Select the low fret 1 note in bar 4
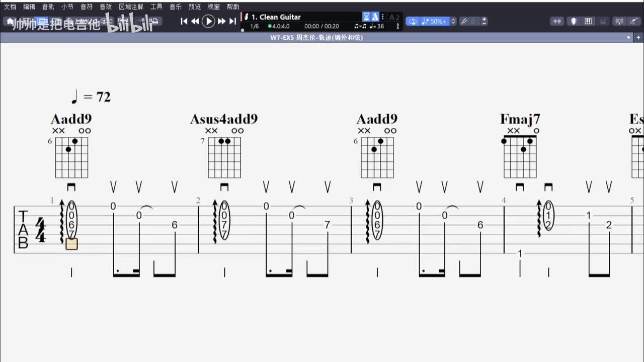This screenshot has width=644, height=362. 520,253
